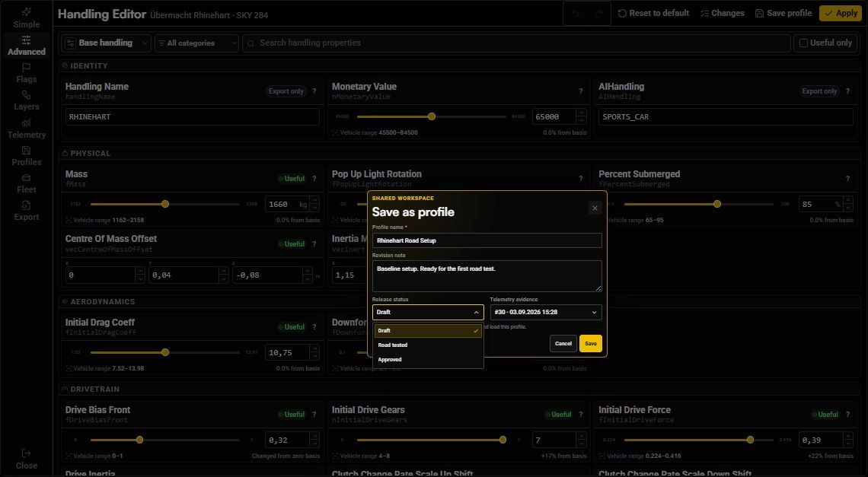Show help for Initial Drive Gears
Image resolution: width=868 pixels, height=477 pixels.
[581, 415]
